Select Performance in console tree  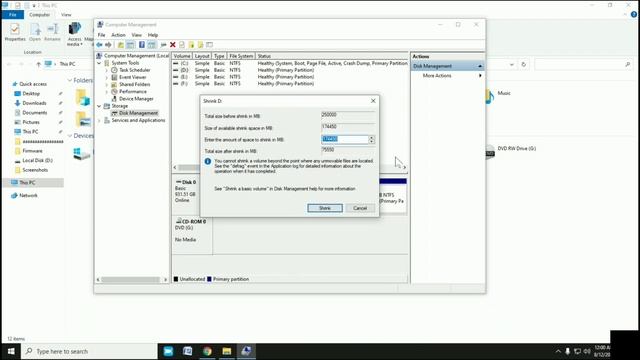point(133,92)
